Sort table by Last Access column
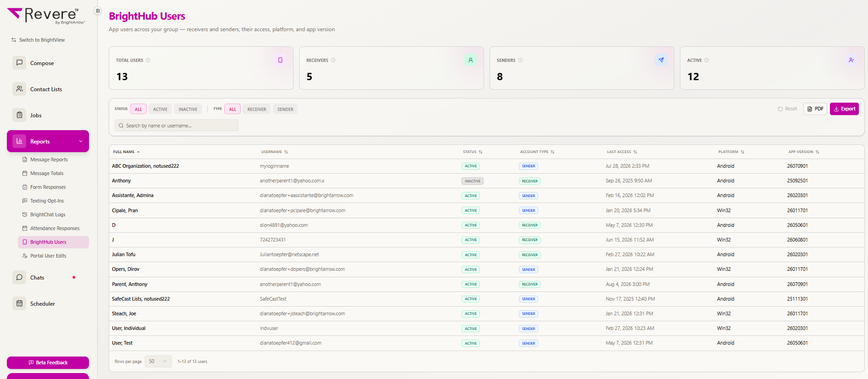868x379 pixels. pyautogui.click(x=622, y=152)
